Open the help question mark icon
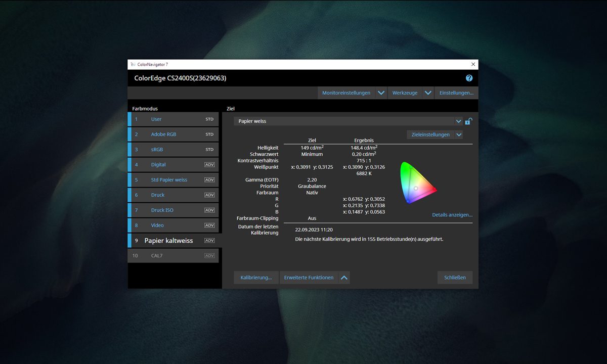607x364 pixels. tap(469, 78)
